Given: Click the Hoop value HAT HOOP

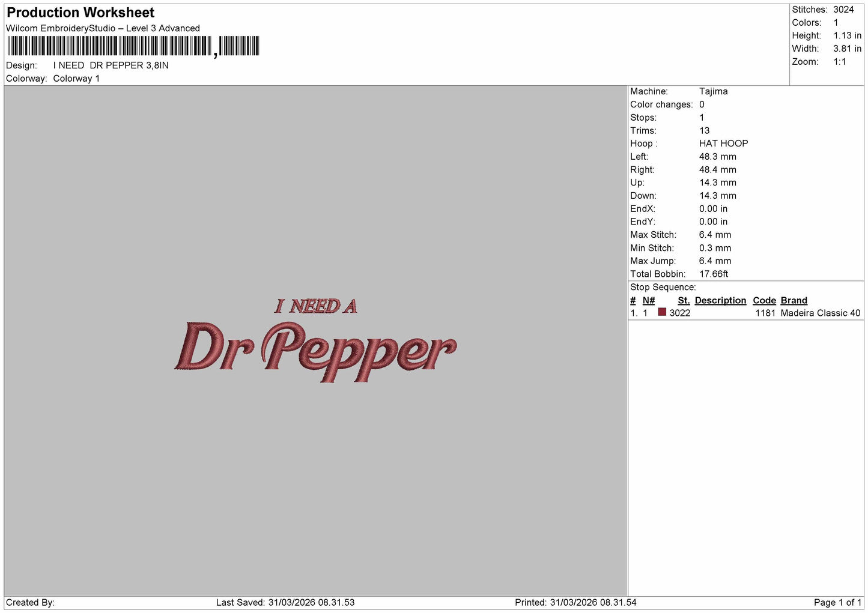Looking at the screenshot, I should (x=723, y=143).
